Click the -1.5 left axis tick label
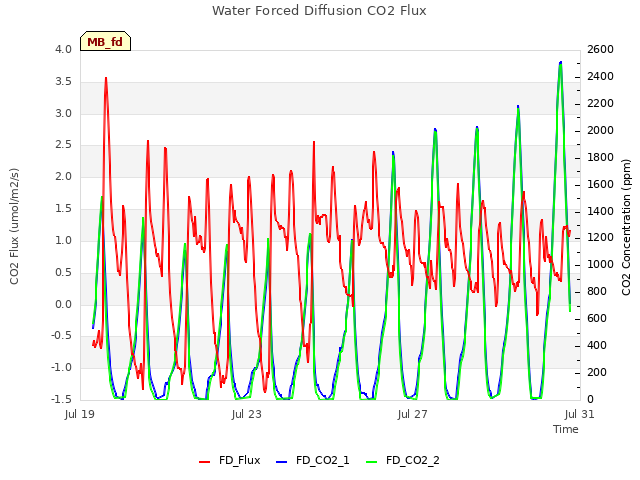The image size is (640, 480). [x=62, y=399]
